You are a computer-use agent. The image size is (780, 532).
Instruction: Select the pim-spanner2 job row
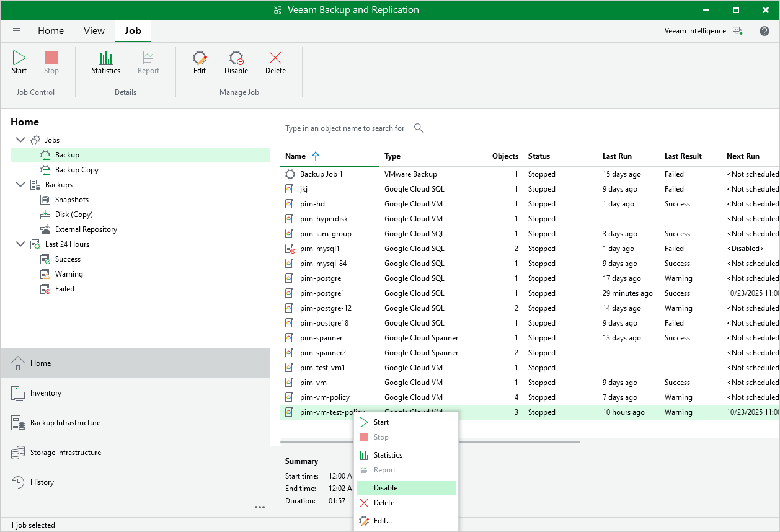(530, 353)
